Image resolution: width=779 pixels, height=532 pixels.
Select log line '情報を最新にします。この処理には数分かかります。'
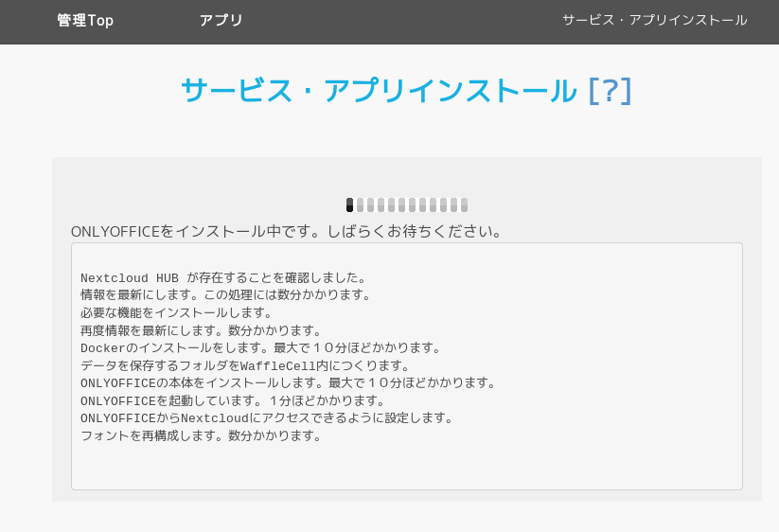pyautogui.click(x=226, y=295)
